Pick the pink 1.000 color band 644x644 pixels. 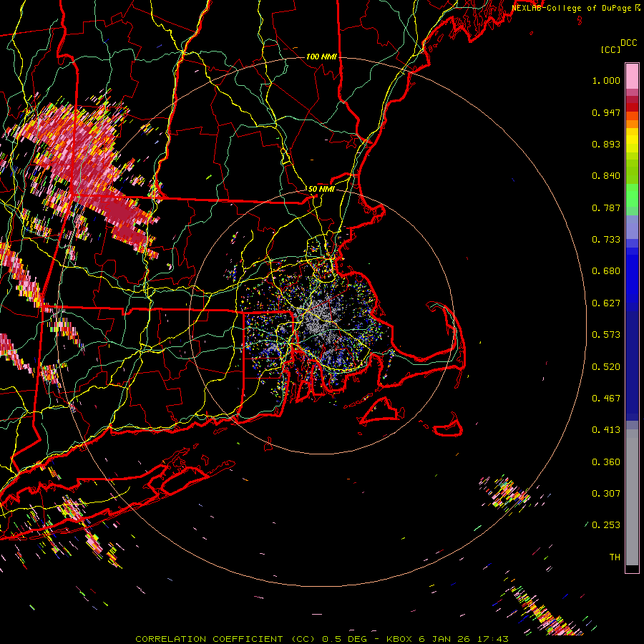(632, 77)
